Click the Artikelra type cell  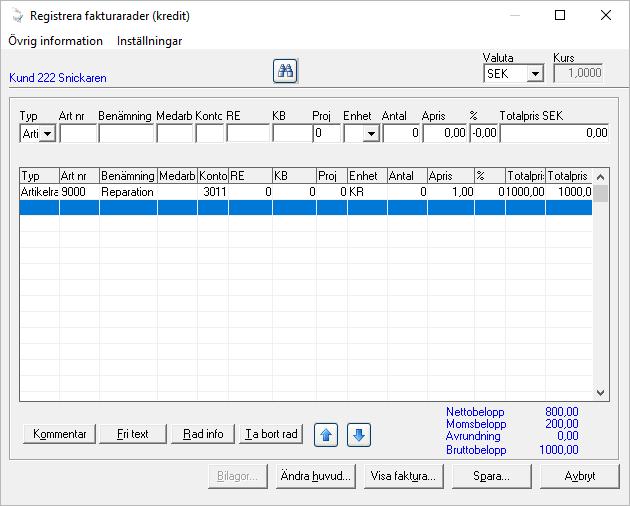click(39, 192)
